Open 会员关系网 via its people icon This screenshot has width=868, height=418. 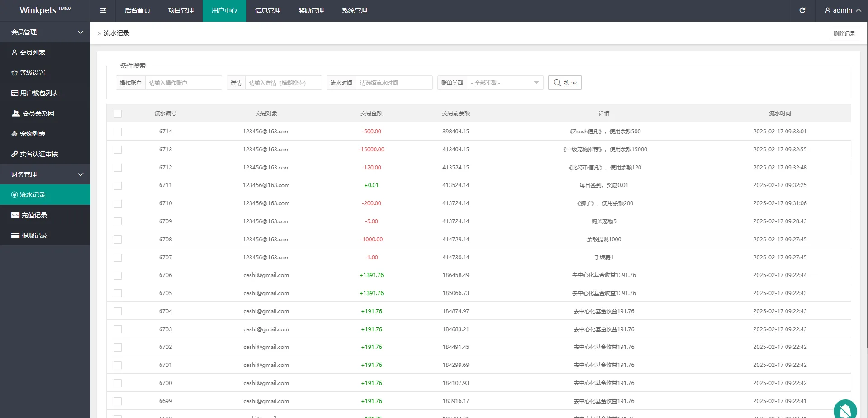16,113
